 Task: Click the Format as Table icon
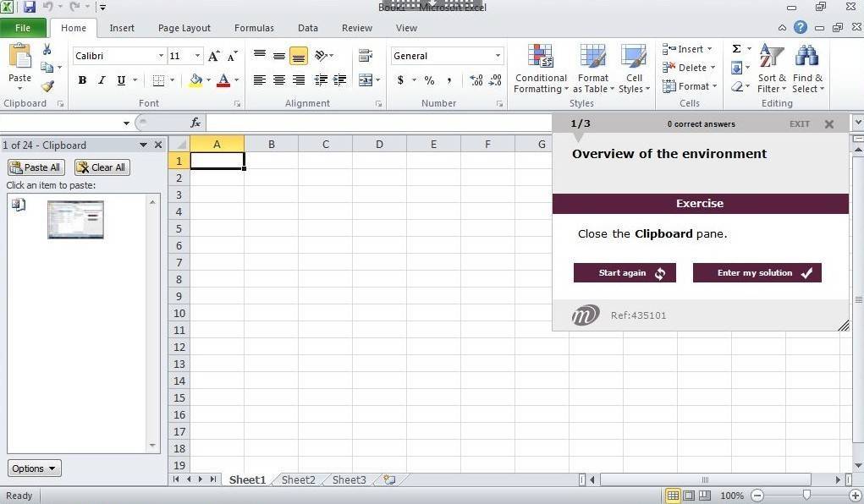click(x=592, y=69)
